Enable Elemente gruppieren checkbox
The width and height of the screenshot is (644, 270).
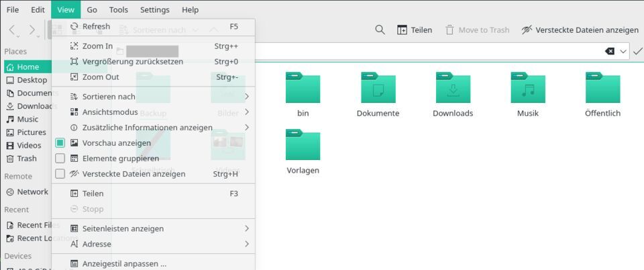tap(60, 159)
